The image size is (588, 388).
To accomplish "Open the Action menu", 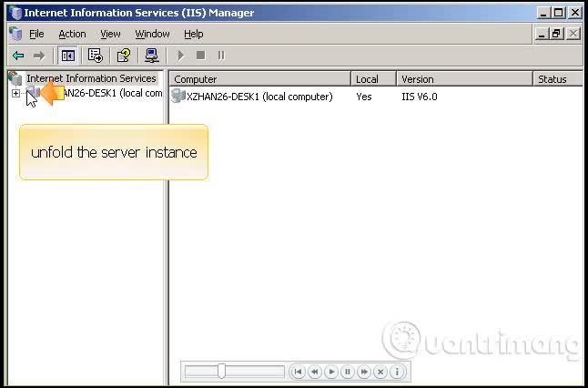I will (72, 34).
